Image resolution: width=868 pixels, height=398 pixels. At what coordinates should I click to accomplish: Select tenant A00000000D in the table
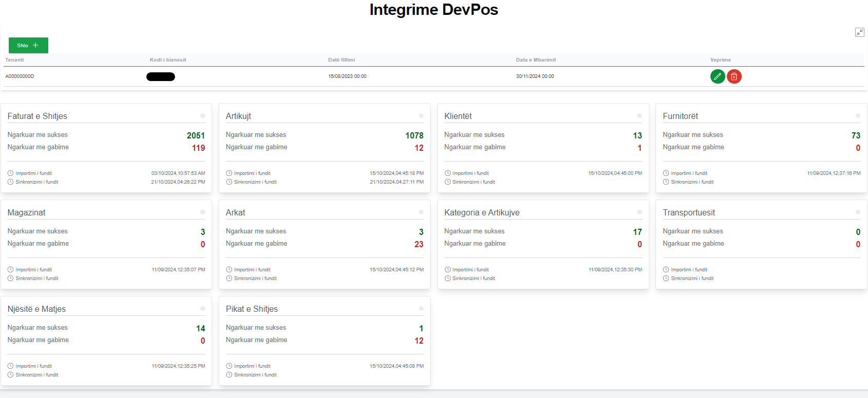click(x=20, y=76)
